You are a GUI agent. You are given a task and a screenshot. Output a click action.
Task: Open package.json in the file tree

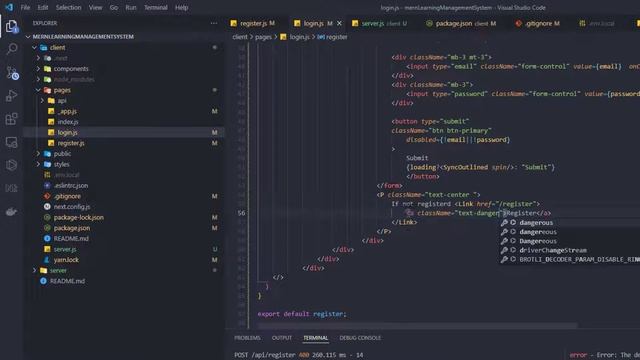pyautogui.click(x=72, y=228)
